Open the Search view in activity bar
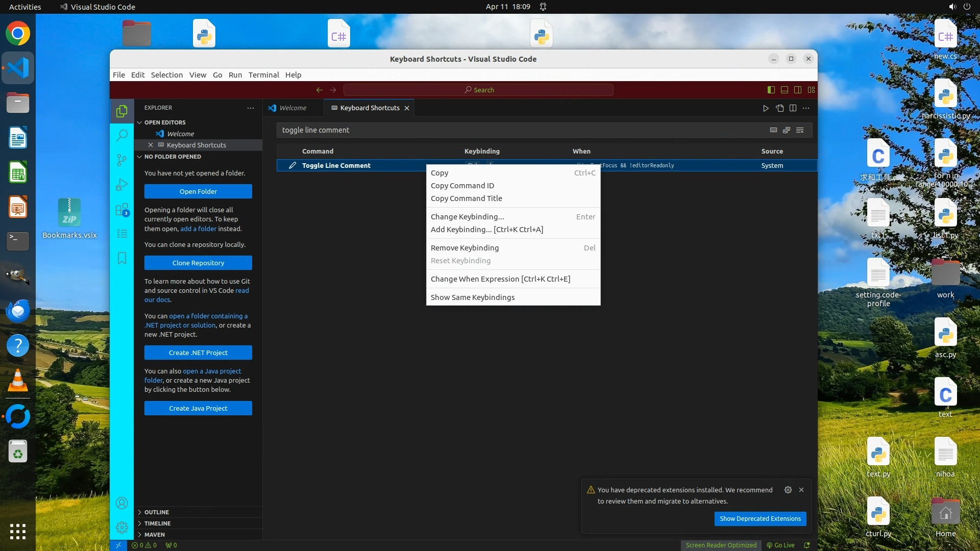Screen dimensions: 980x551 [x=122, y=136]
